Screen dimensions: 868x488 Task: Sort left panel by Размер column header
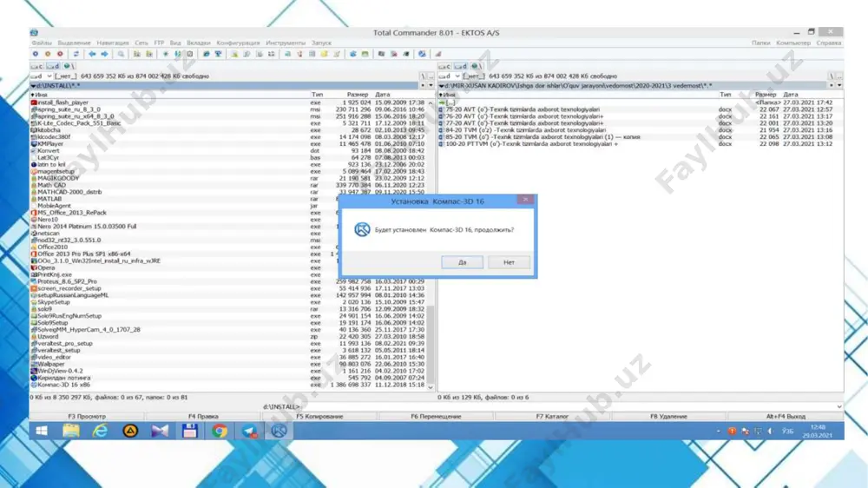point(358,95)
